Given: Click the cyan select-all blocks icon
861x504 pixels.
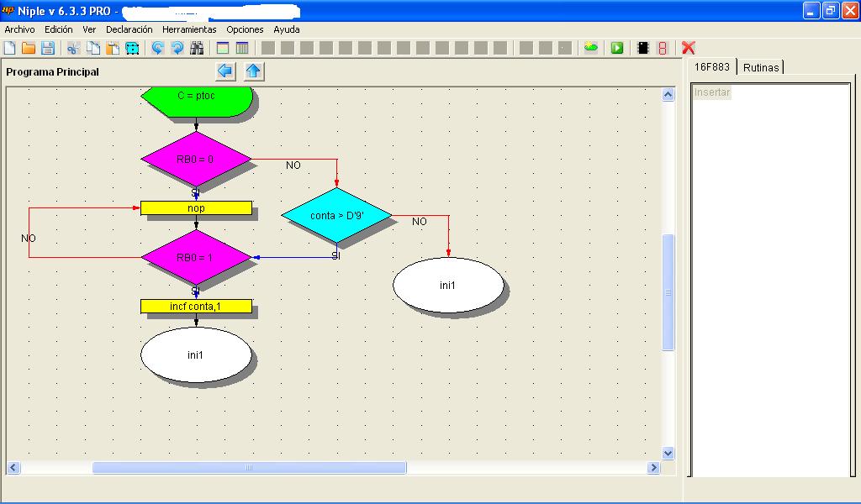Looking at the screenshot, I should (132, 48).
